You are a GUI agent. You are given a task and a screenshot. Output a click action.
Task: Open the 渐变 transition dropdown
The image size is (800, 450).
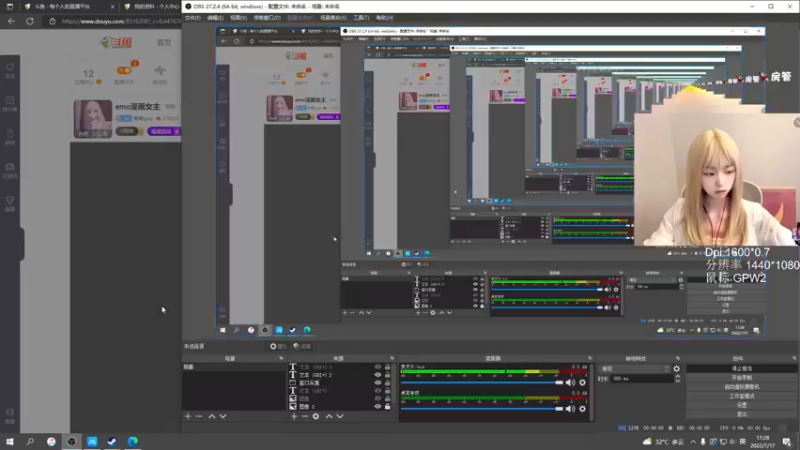[x=635, y=368]
